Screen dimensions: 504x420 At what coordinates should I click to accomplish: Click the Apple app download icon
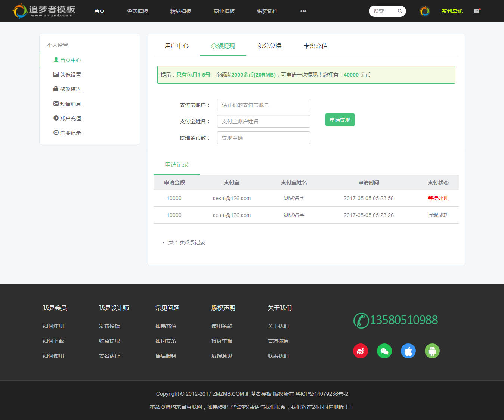(x=408, y=351)
